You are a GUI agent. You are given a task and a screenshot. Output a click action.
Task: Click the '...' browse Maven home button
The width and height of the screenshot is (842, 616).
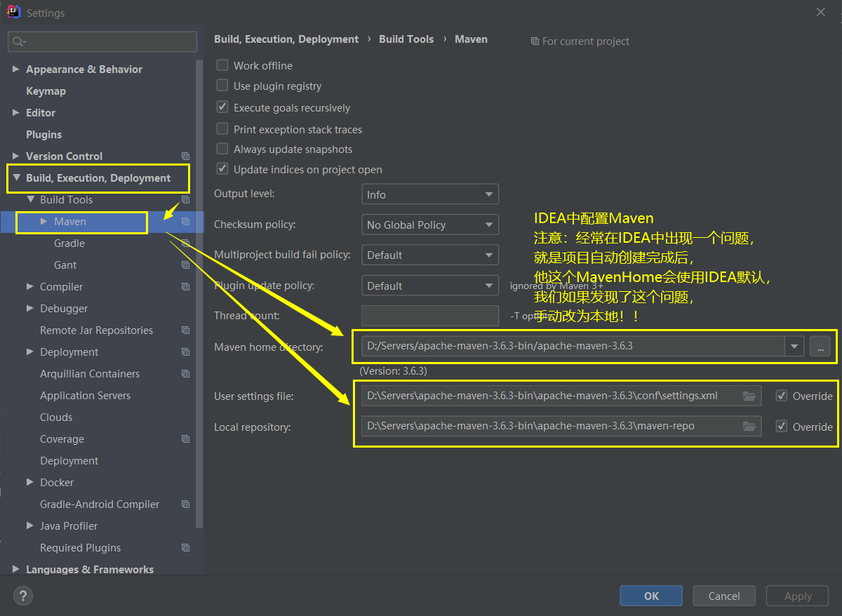(x=820, y=346)
